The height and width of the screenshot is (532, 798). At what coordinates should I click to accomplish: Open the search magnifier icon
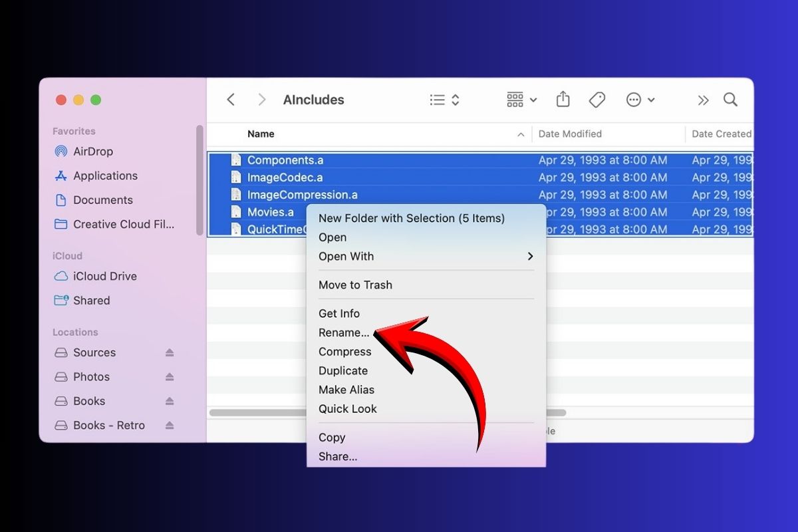pos(730,100)
